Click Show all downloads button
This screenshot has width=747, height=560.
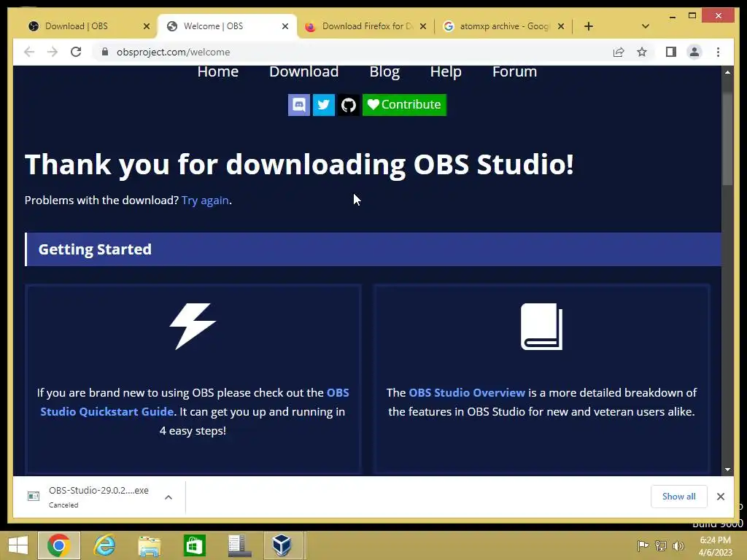click(679, 497)
